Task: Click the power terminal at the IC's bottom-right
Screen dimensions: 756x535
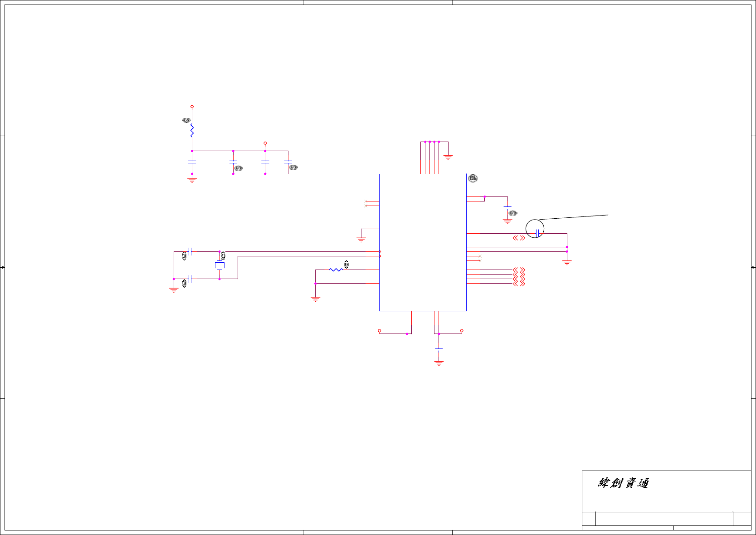Action: [462, 331]
